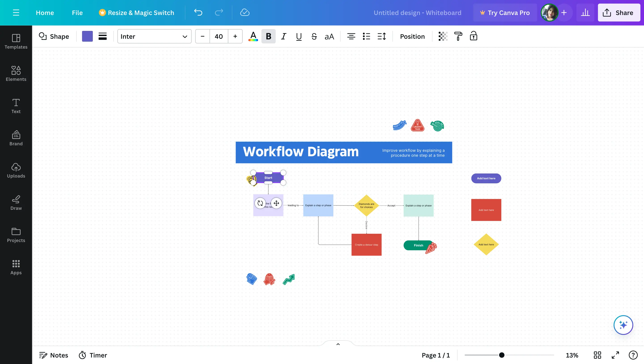The width and height of the screenshot is (644, 364).
Task: Open the File menu
Action: pos(77,13)
